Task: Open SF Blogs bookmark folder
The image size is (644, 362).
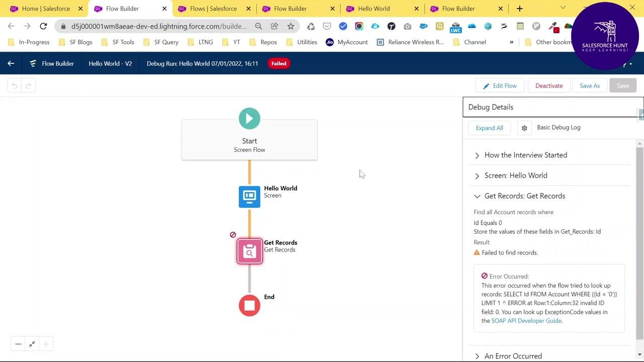Action: pyautogui.click(x=75, y=42)
